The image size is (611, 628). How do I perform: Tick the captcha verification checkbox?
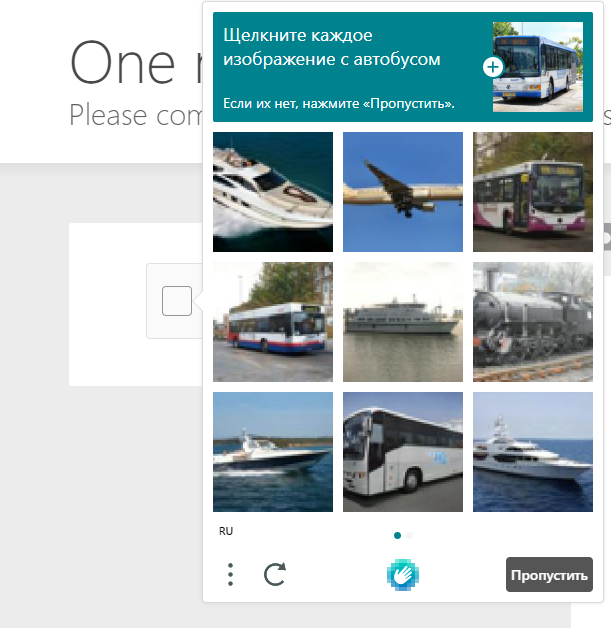[x=177, y=301]
